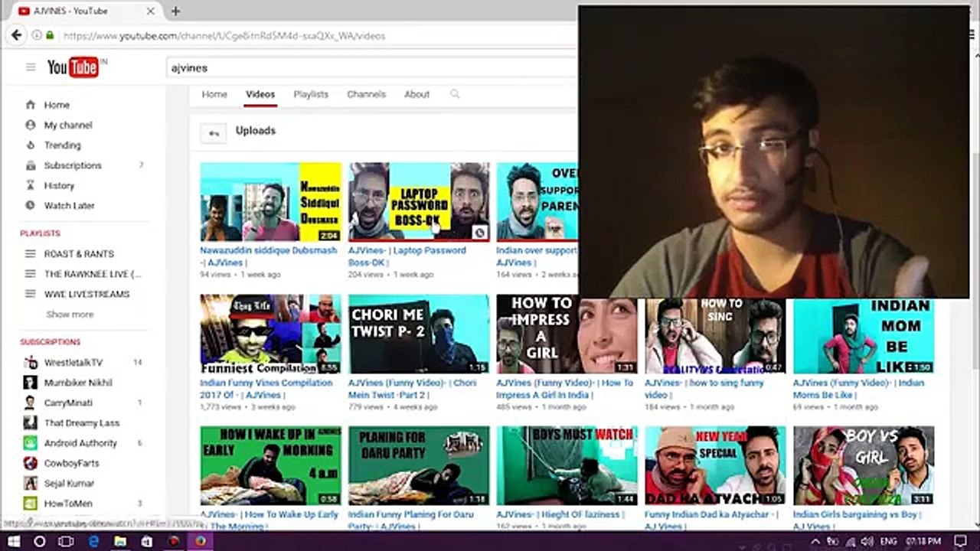Click the YouTube search field containing ajvines
The width and height of the screenshot is (980, 551).
coord(371,67)
